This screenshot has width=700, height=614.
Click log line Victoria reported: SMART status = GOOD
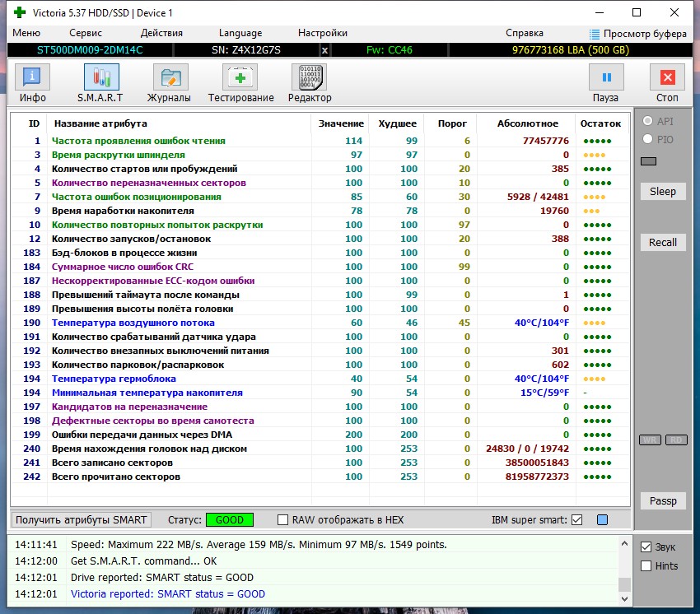point(168,594)
